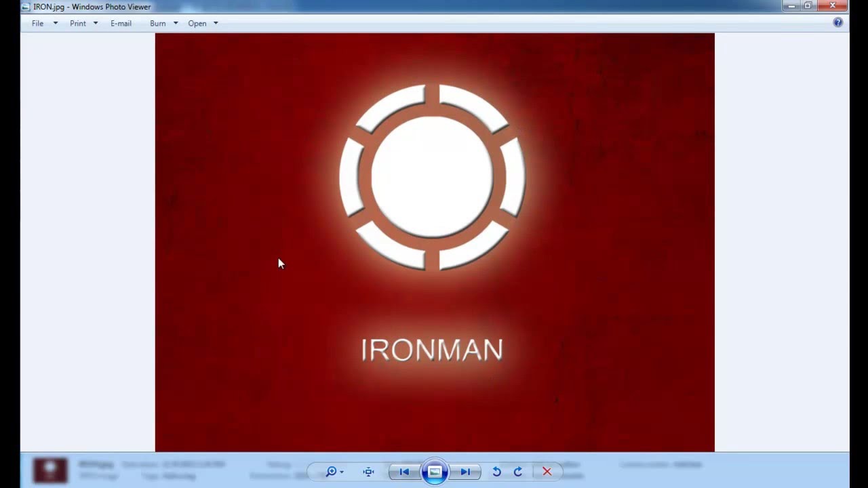Open the Burn menu

pos(158,23)
